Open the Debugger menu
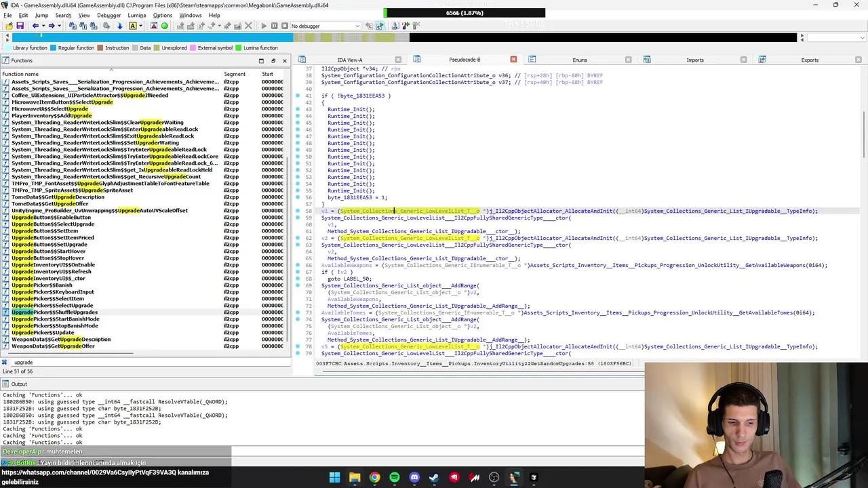Screen dimensions: 868x488 click(x=108, y=15)
